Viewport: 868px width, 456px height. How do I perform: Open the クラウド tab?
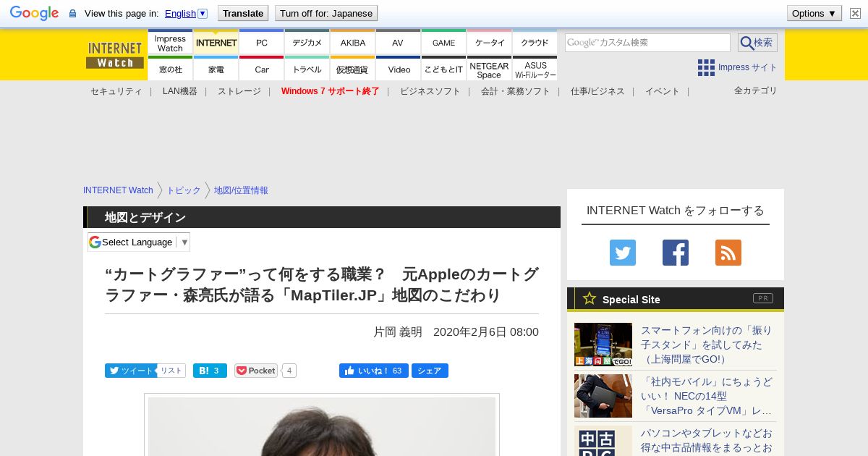coord(535,43)
